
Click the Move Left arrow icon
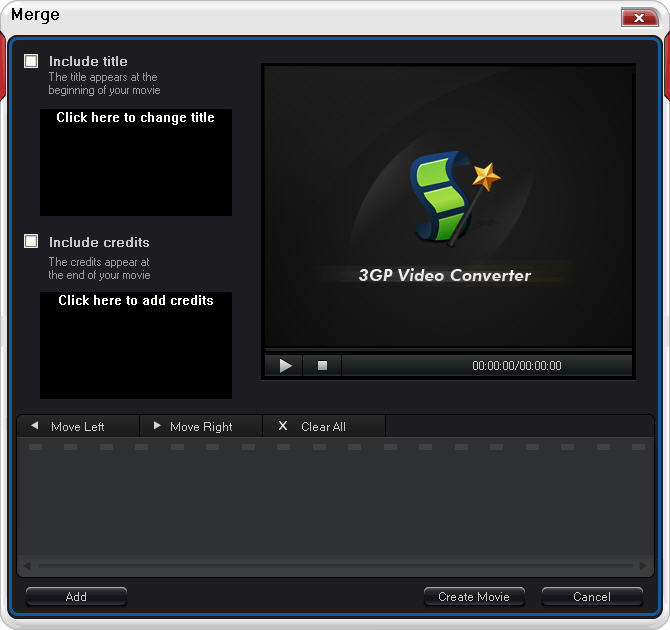[x=35, y=426]
